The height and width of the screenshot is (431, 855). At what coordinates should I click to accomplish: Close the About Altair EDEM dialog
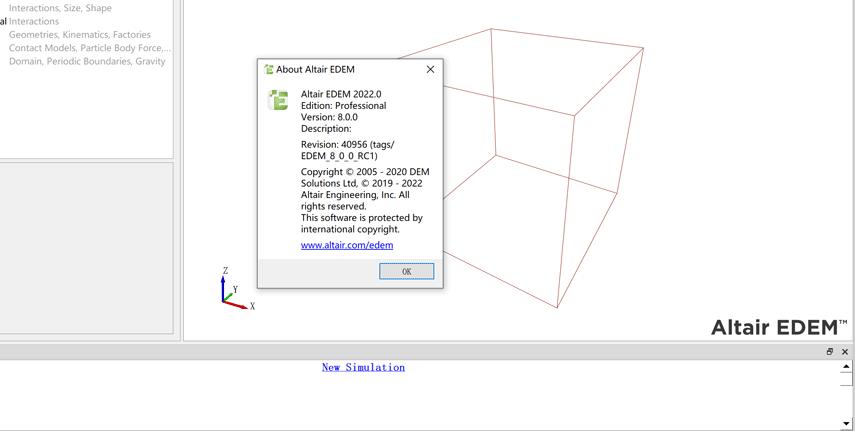430,69
